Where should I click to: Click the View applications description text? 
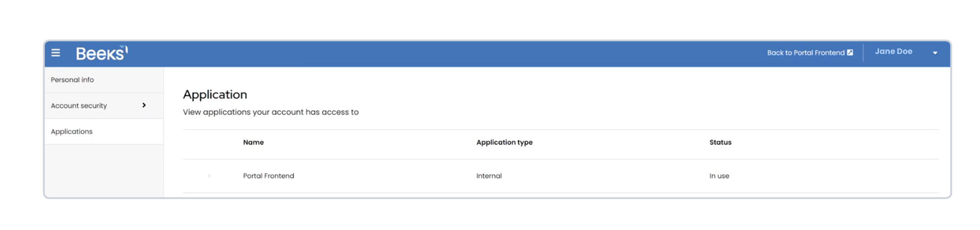click(x=270, y=112)
